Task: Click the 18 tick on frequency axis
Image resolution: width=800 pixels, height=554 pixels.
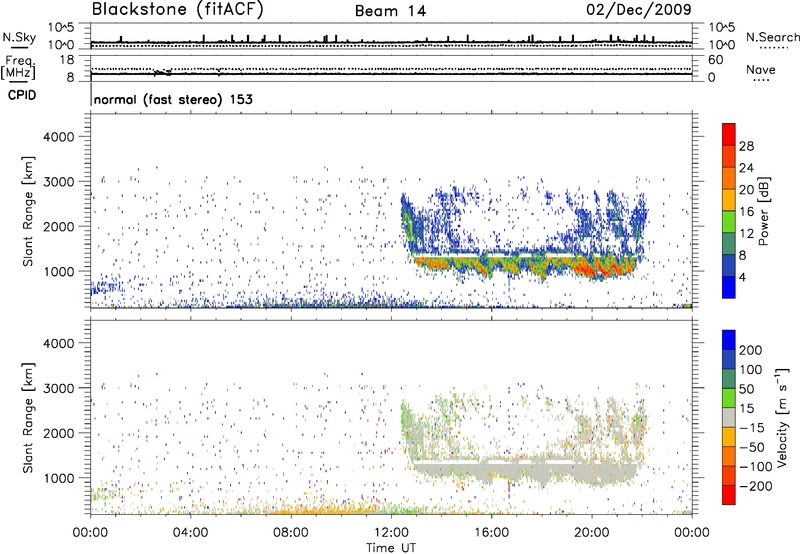Action: [x=67, y=60]
